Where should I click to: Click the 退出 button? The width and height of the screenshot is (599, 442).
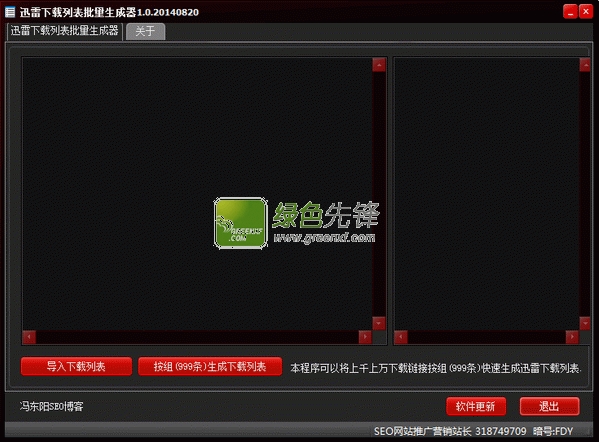pos(549,406)
